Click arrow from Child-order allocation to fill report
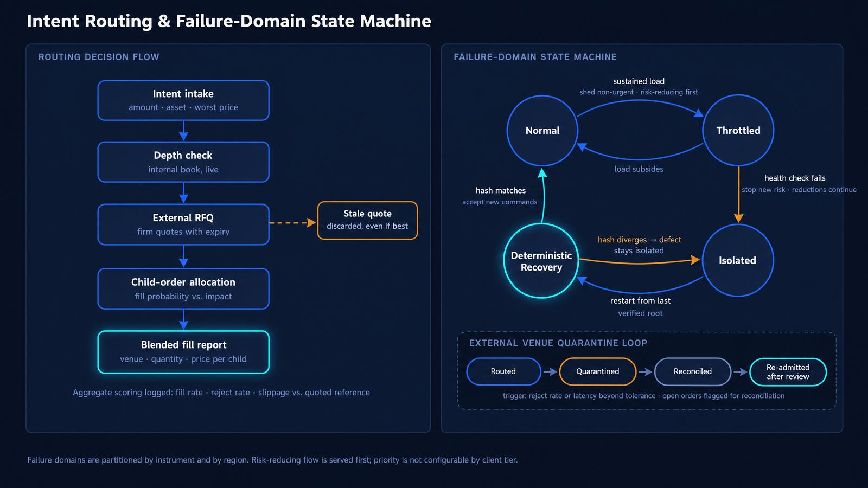 (x=183, y=320)
